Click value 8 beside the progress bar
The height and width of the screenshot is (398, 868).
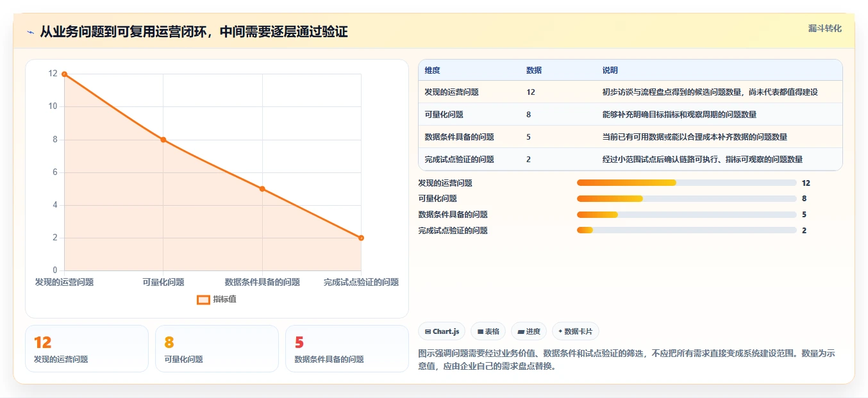(804, 199)
